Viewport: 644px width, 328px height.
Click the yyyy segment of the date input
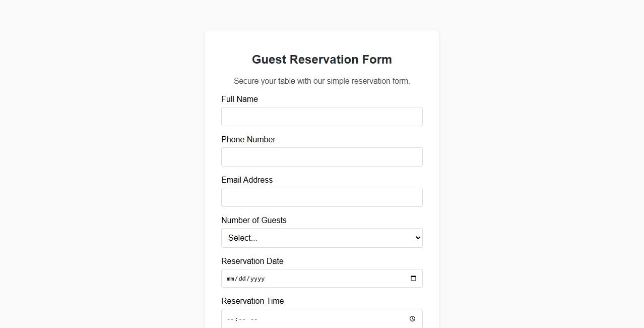pyautogui.click(x=257, y=278)
